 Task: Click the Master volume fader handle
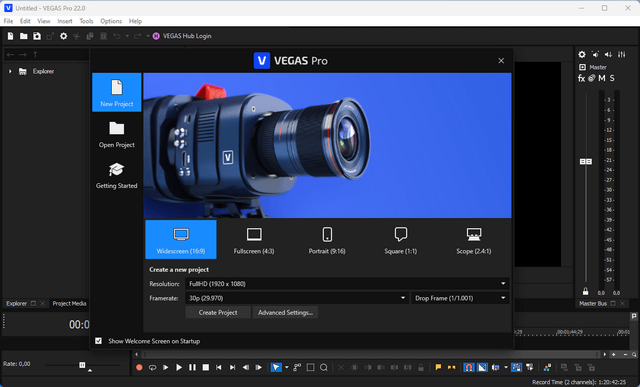point(586,162)
